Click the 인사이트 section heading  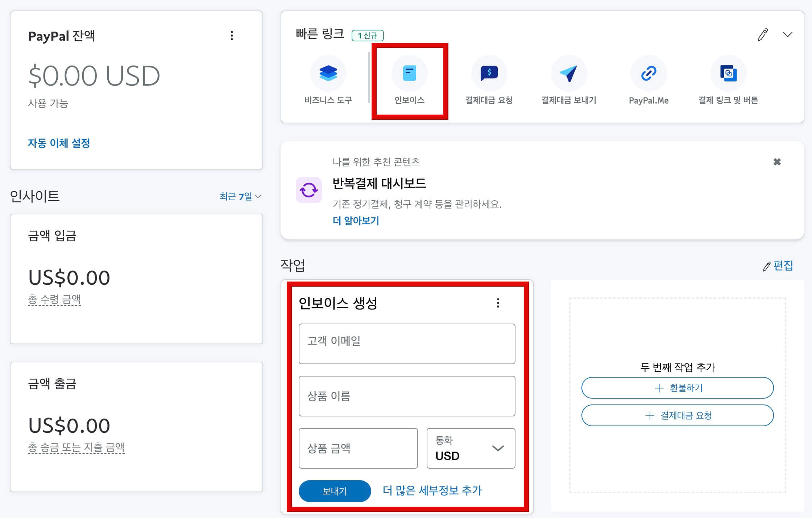(x=35, y=196)
